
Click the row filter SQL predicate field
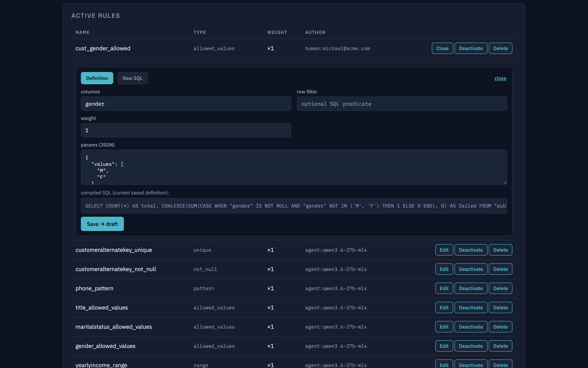coord(402,104)
